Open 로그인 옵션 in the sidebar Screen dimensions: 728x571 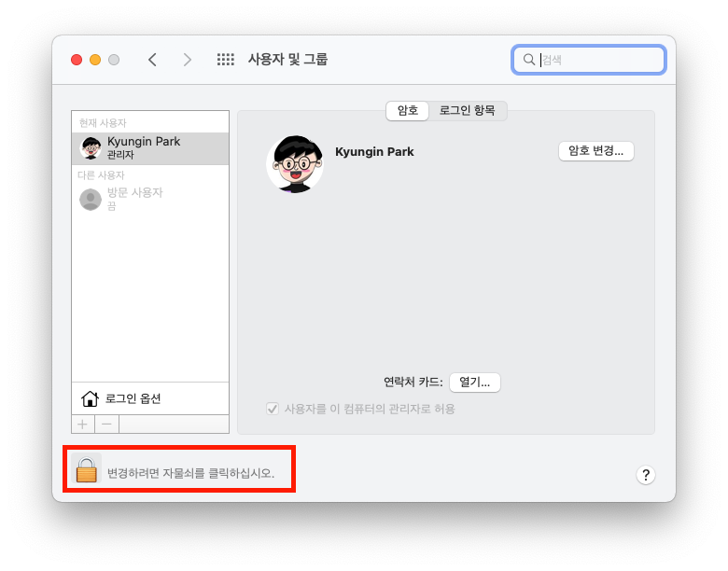click(x=150, y=398)
